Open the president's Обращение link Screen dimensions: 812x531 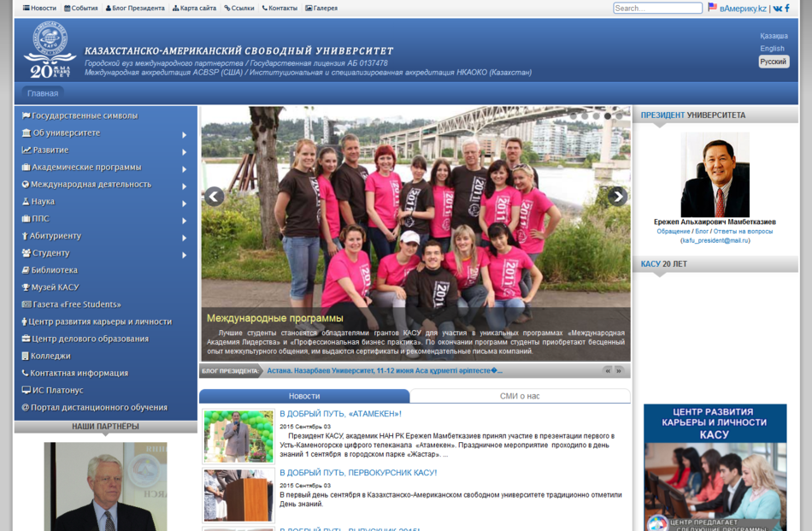pyautogui.click(x=674, y=231)
